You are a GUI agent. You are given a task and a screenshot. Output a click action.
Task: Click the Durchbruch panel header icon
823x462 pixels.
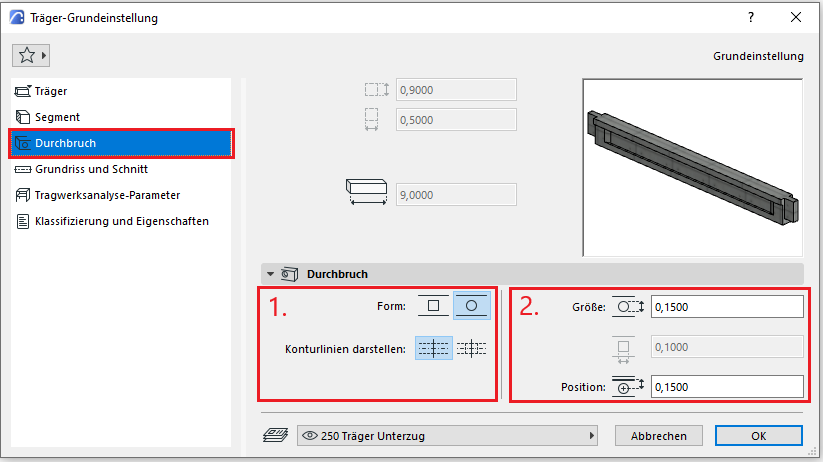tap(290, 273)
